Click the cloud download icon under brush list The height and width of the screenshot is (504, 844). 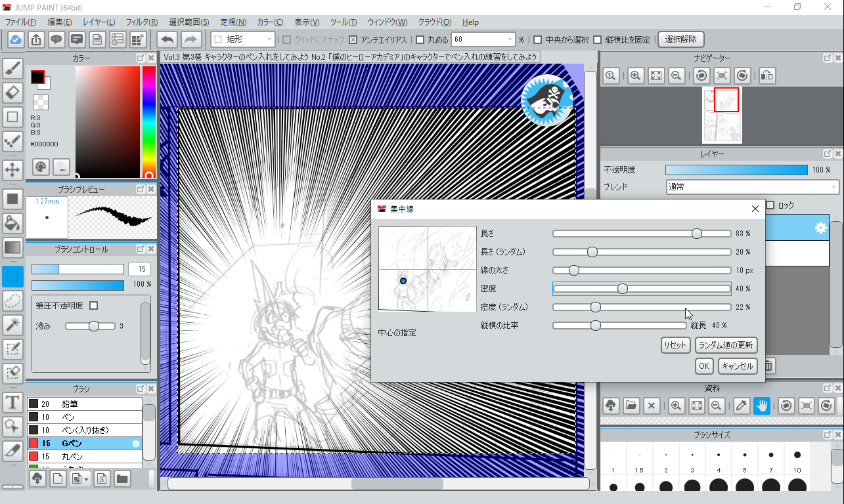37,478
